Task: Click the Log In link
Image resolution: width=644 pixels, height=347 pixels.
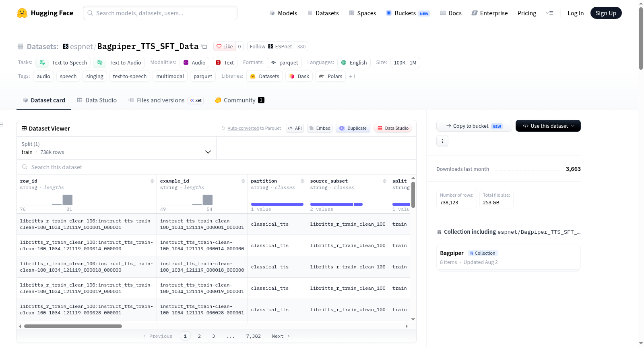Action: click(576, 13)
